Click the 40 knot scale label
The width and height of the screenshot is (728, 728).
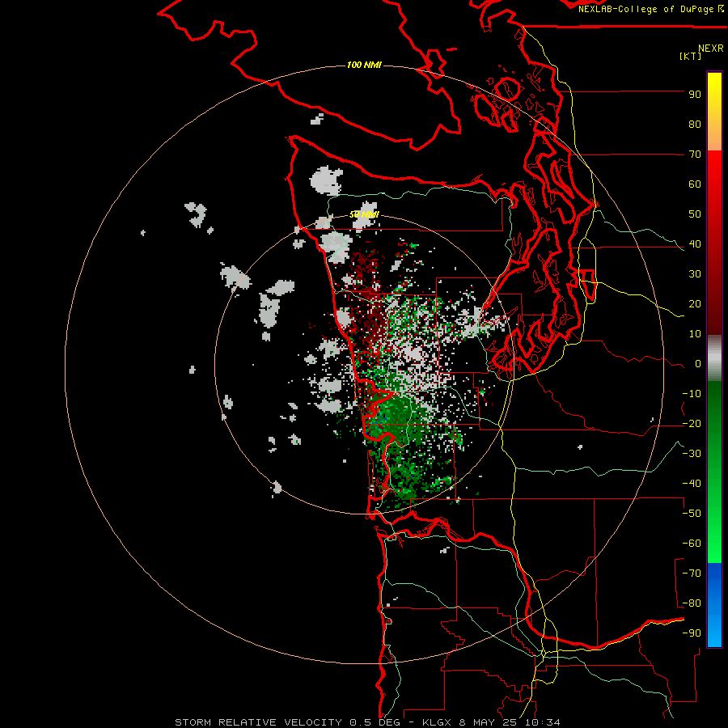(x=695, y=244)
